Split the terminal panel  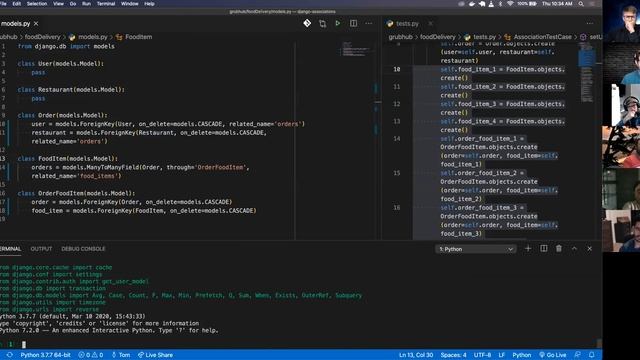pyautogui.click(x=544, y=249)
